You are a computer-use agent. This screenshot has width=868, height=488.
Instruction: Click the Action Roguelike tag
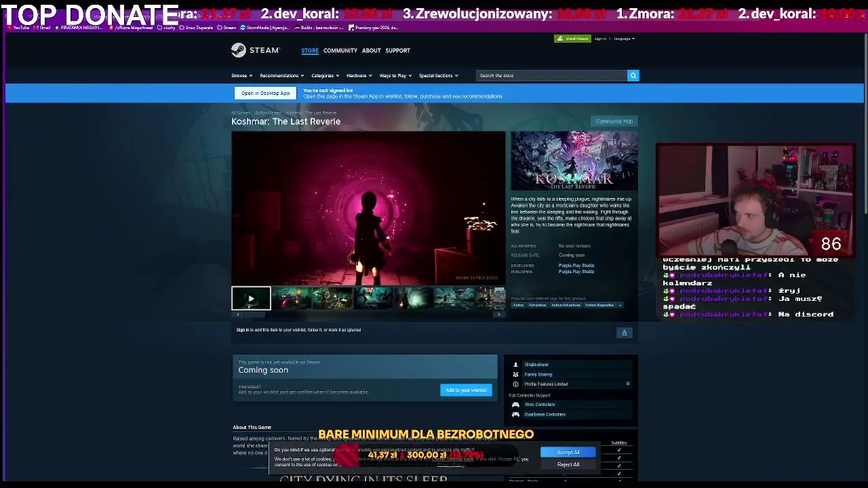599,305
